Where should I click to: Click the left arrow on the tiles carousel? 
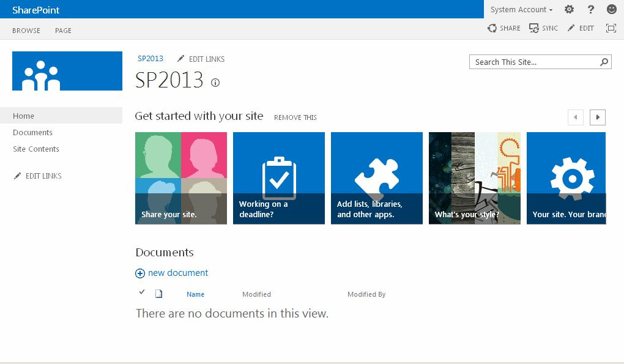pyautogui.click(x=575, y=117)
